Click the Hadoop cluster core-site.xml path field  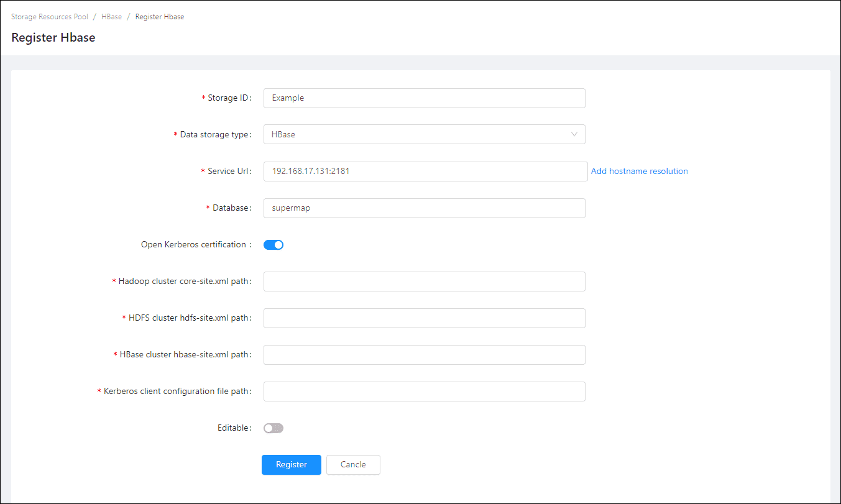[x=424, y=282]
